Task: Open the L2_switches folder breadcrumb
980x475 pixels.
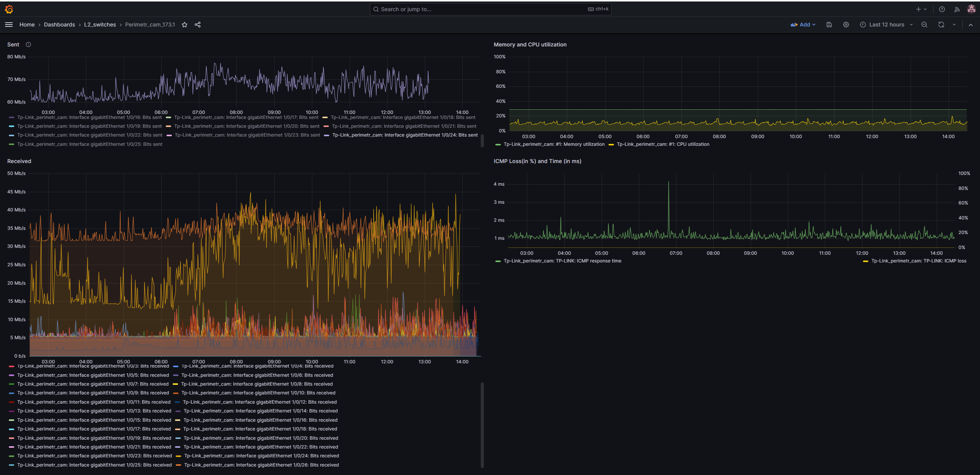Action: pos(100,25)
